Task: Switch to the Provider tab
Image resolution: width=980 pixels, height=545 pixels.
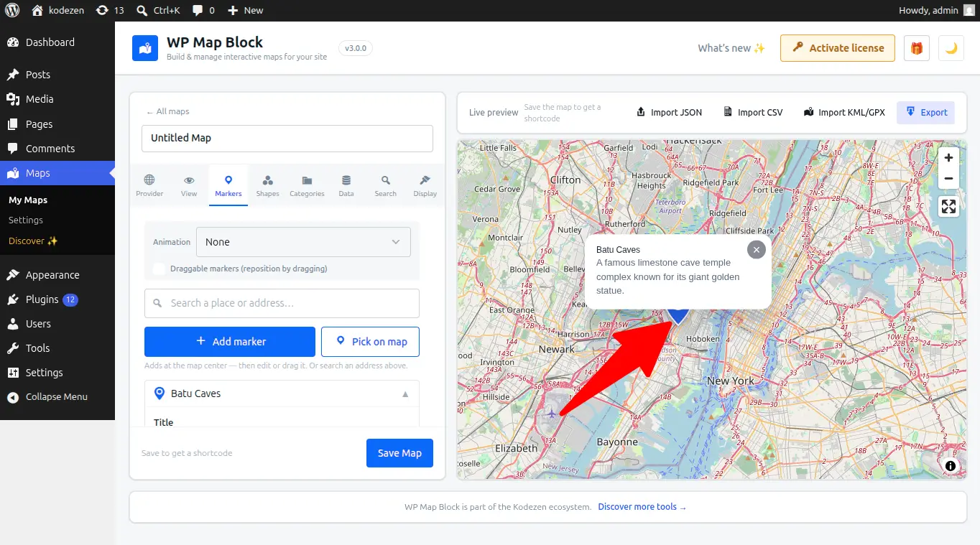Action: point(149,185)
